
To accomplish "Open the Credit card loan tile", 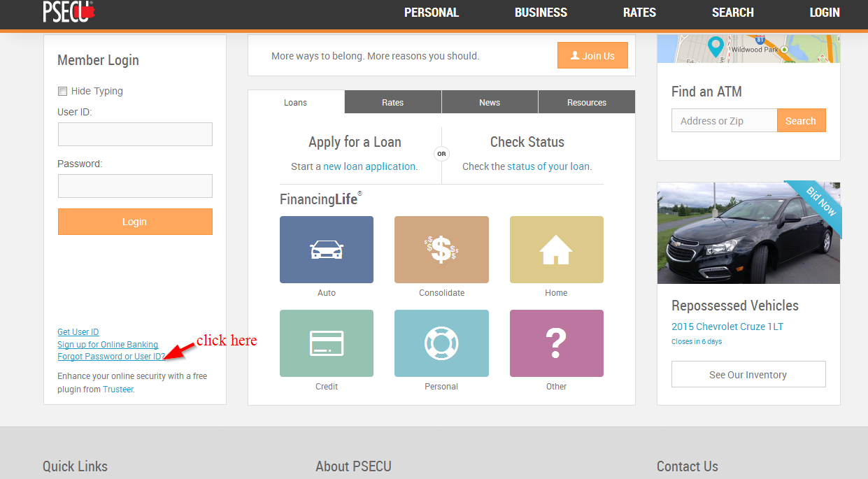I will [x=327, y=343].
